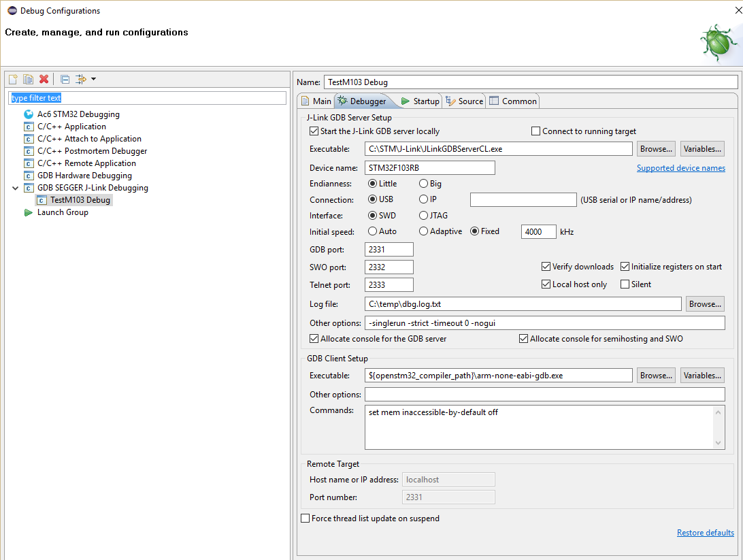Click the Collapse All toolbar icon

point(65,79)
